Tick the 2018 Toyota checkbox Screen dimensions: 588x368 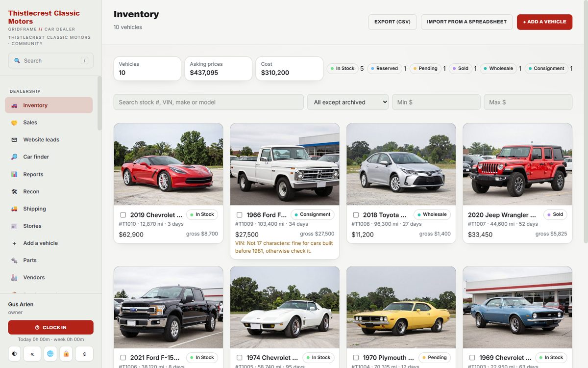pyautogui.click(x=356, y=215)
